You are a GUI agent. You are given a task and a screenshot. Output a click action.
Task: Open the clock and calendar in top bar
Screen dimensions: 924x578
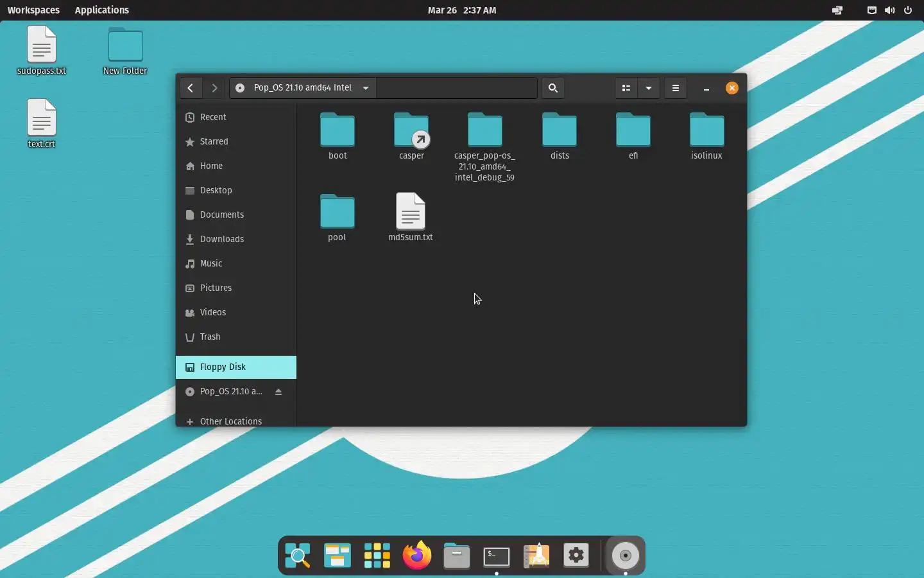[x=462, y=10]
